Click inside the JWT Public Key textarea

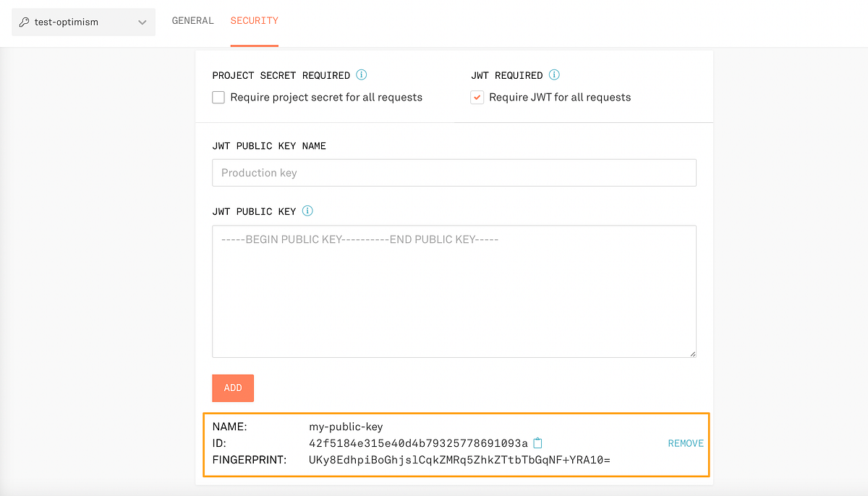[454, 291]
